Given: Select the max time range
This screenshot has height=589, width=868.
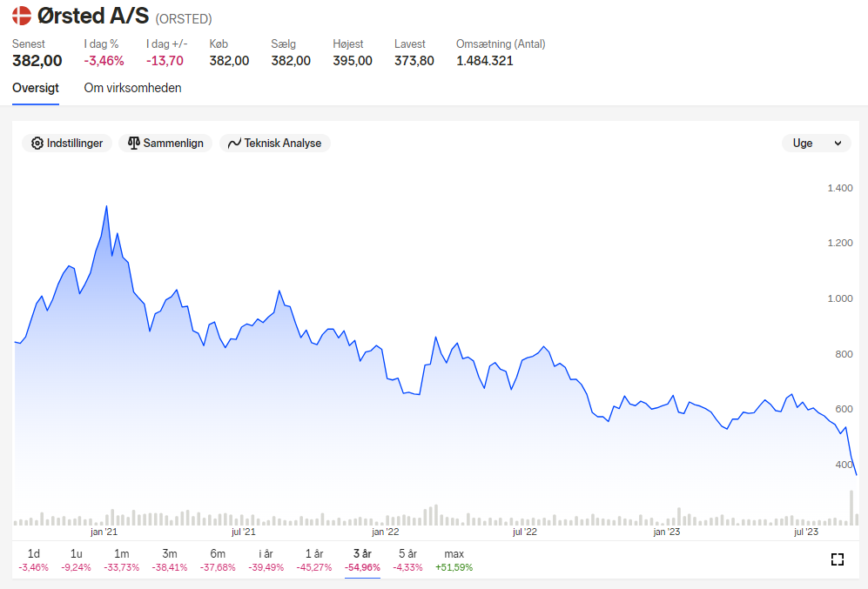Looking at the screenshot, I should click(x=454, y=559).
